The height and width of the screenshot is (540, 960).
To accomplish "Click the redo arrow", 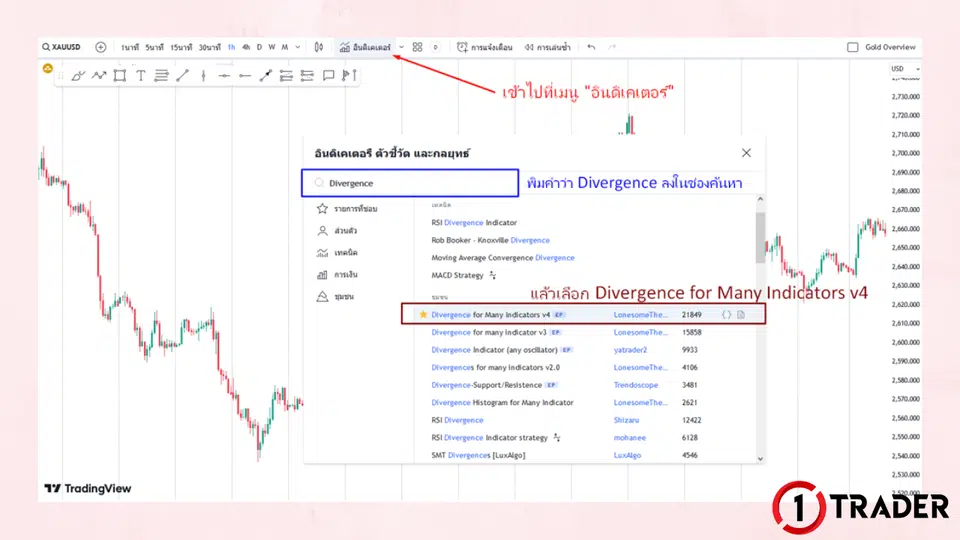I will [x=612, y=47].
